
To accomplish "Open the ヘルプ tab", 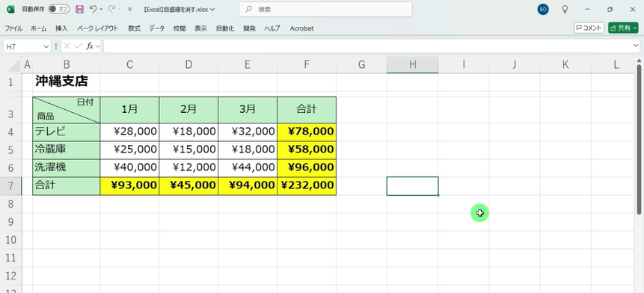I will click(x=272, y=28).
